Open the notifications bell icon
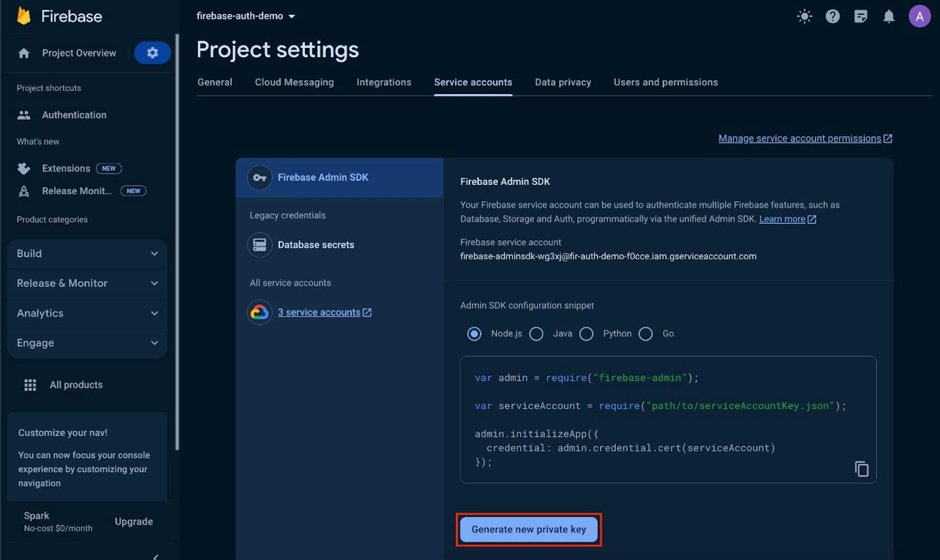Screen dimensions: 940x560 [x=889, y=16]
